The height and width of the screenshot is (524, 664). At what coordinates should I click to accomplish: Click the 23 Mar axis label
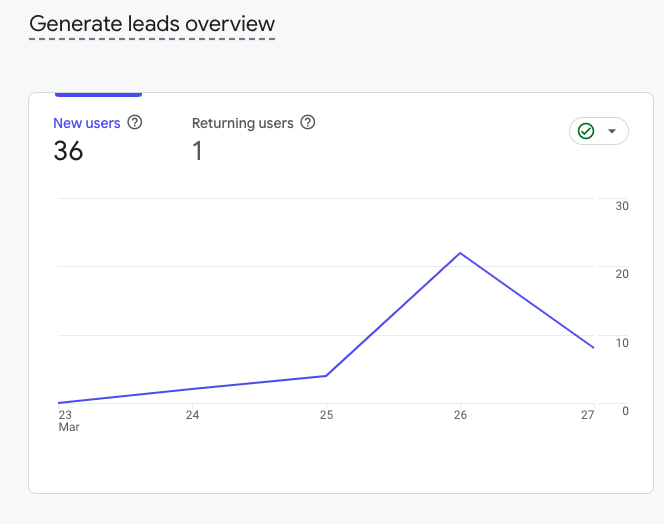(69, 421)
